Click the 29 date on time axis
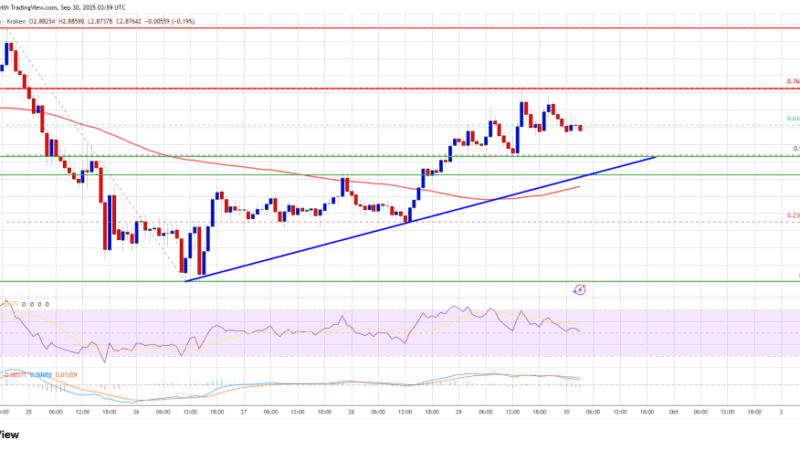 pyautogui.click(x=459, y=412)
